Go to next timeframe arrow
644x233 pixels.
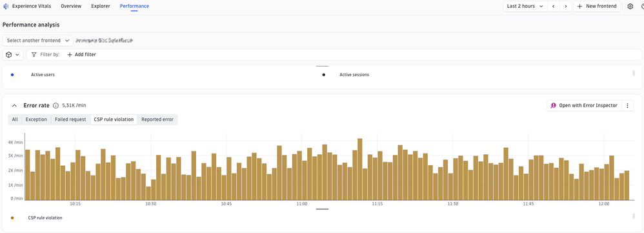coord(566,6)
